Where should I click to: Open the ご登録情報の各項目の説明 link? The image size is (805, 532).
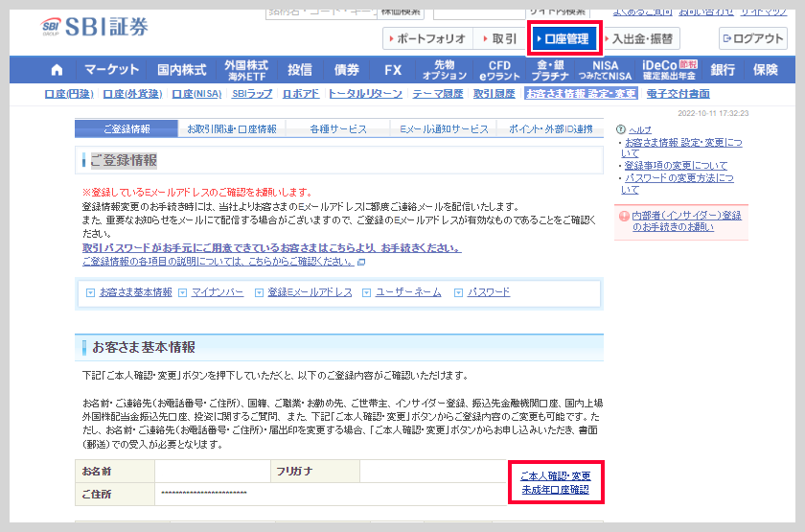(218, 262)
